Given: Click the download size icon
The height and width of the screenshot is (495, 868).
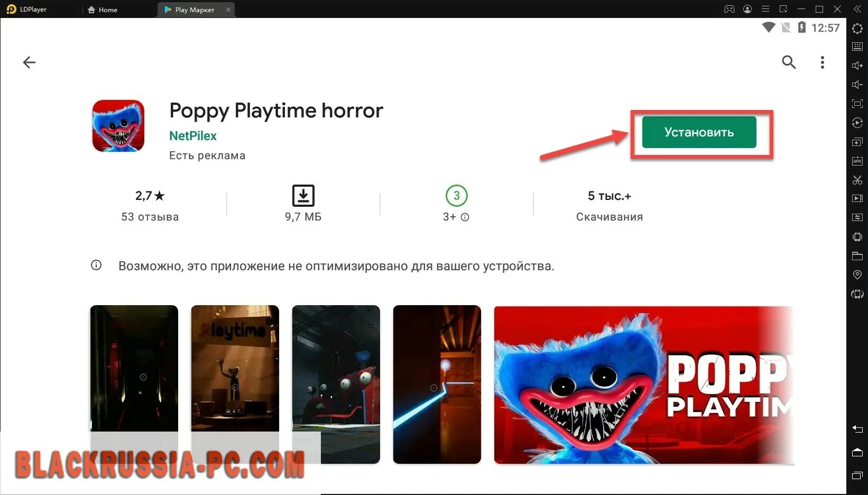Looking at the screenshot, I should (x=303, y=196).
